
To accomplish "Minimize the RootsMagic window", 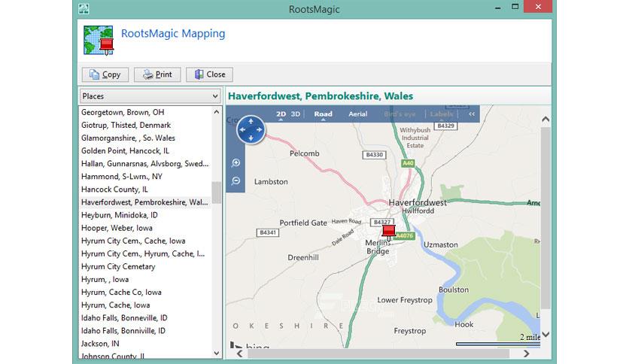I will (x=497, y=8).
